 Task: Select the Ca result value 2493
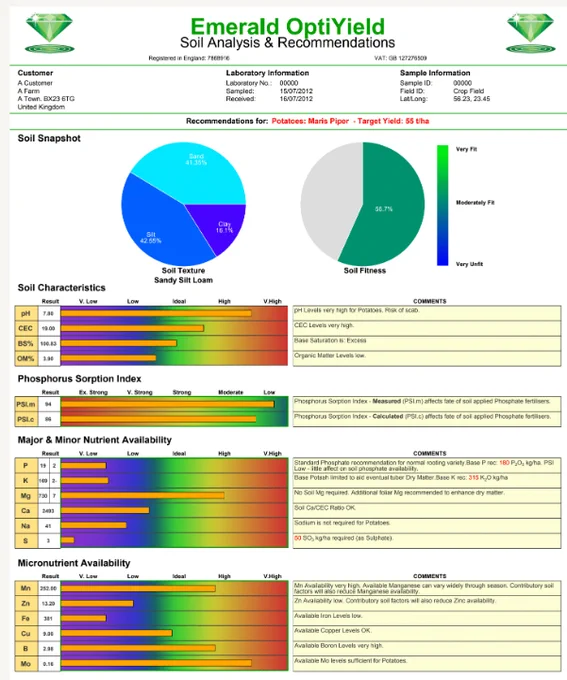[x=48, y=511]
